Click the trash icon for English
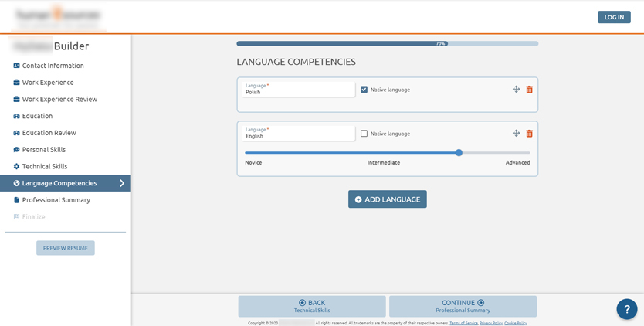 [x=529, y=134]
